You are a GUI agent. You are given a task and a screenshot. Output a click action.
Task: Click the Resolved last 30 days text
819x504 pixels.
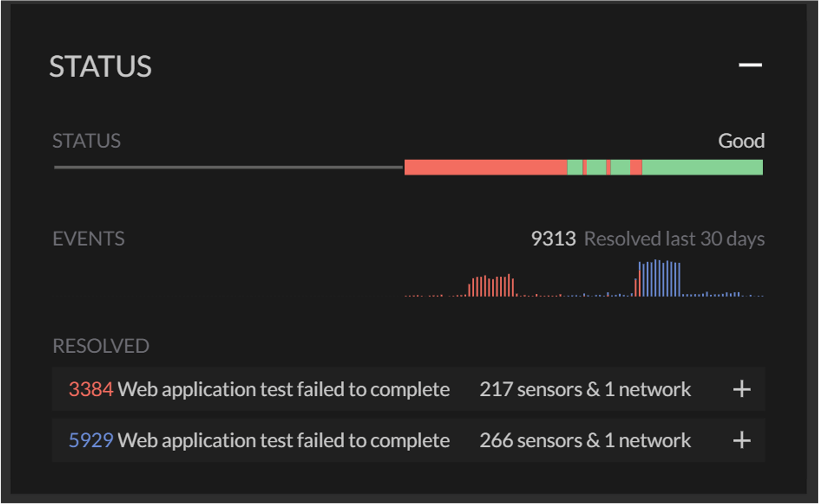674,239
